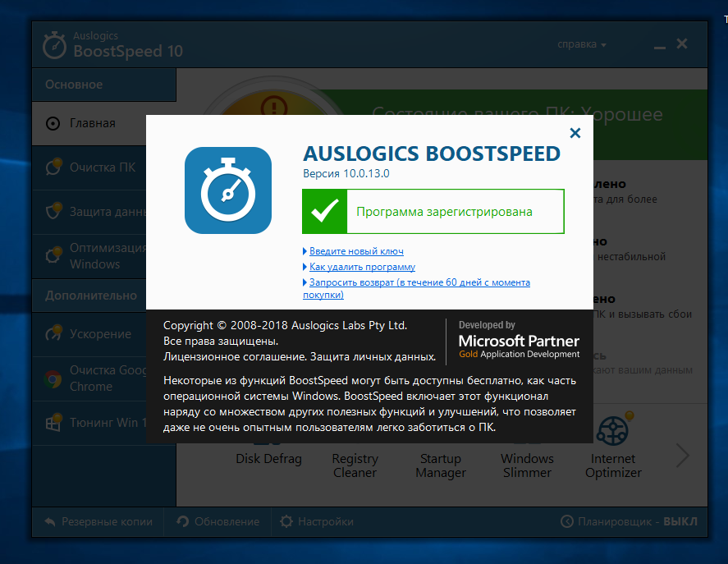Click the version text 'Версия 10.0.13.0'

346,174
